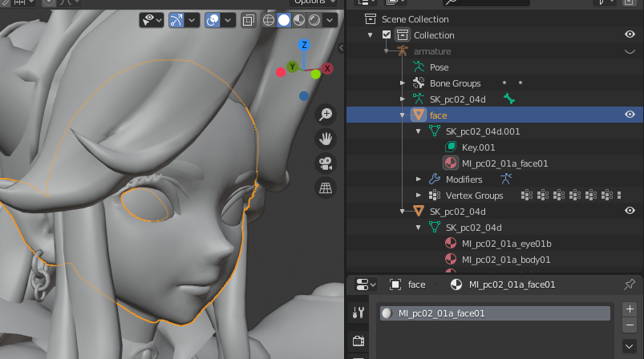Select MI_pc02_01a_face01 material in outliner

click(x=504, y=163)
